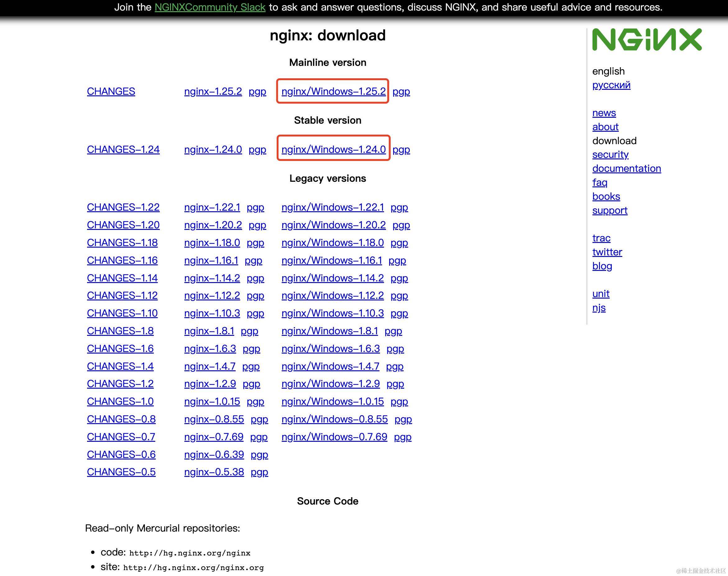Open the security sidebar link
728x576 pixels.
coord(610,154)
